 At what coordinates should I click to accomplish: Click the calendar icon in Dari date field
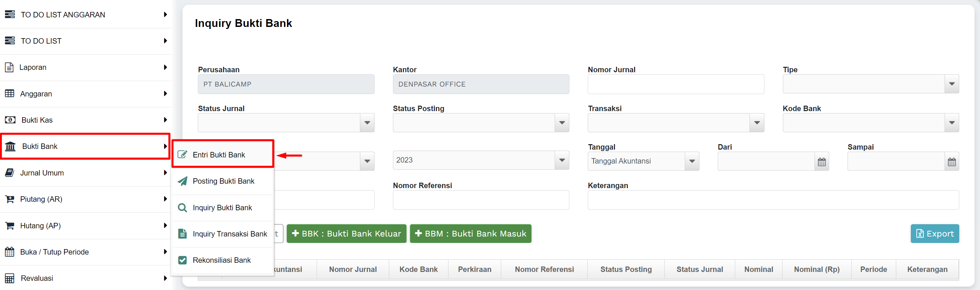[x=821, y=162]
